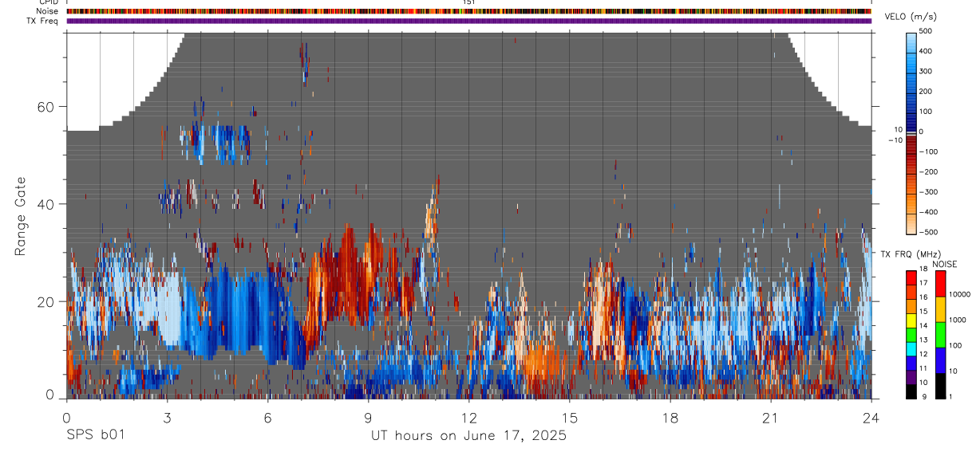The image size is (980, 452).
Task: Click the 'UT hours on June 17, 2025' axis title
Action: [468, 435]
